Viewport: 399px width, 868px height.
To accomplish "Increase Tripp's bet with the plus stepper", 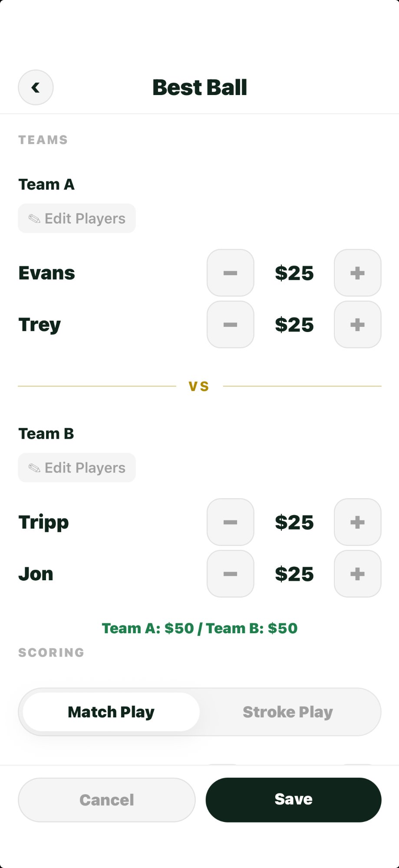I will 357,522.
